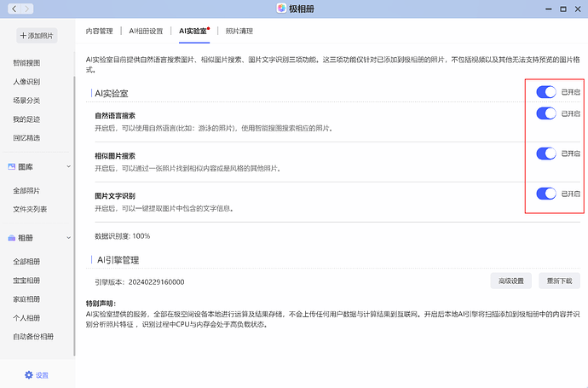Toggle 相似图片搜索 switch

pyautogui.click(x=546, y=153)
